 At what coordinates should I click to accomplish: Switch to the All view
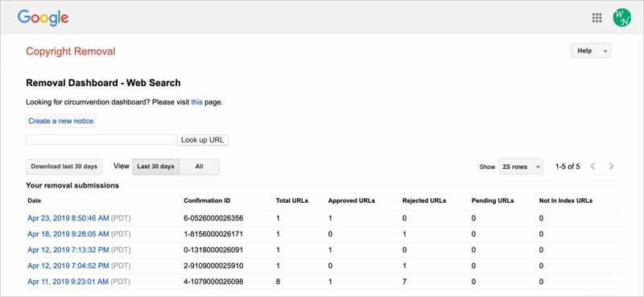[199, 167]
